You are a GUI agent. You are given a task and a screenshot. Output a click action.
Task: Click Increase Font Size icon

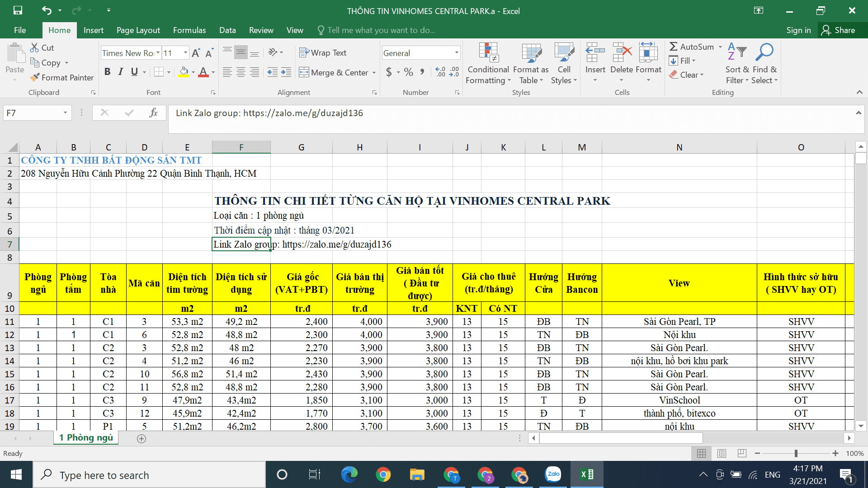point(196,53)
